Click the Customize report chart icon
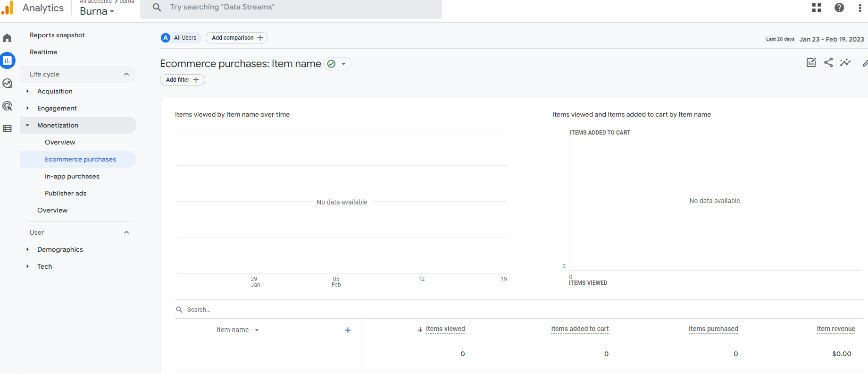The height and width of the screenshot is (374, 868). (x=811, y=62)
